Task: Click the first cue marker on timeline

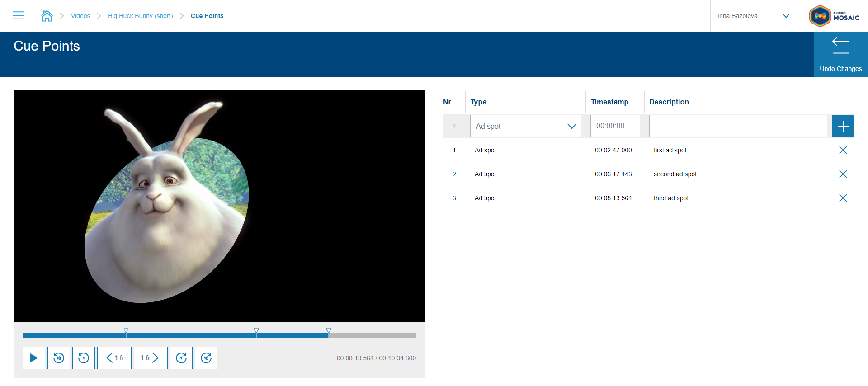Action: (x=126, y=331)
